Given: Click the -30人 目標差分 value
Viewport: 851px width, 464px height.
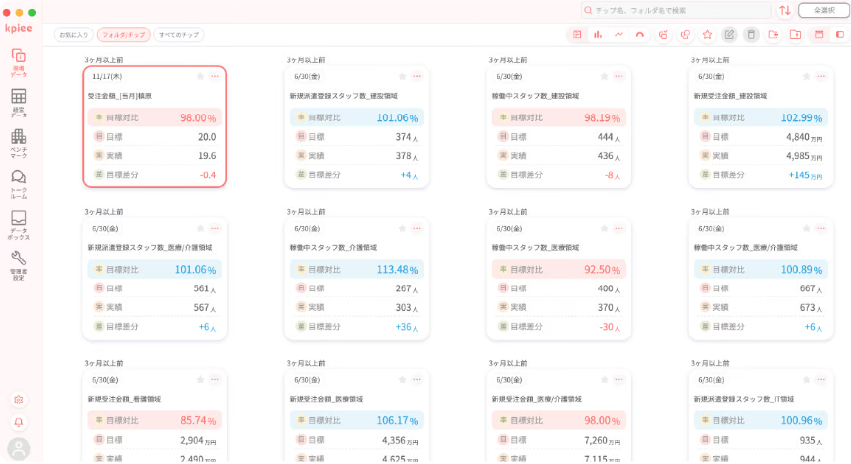Looking at the screenshot, I should pos(609,327).
